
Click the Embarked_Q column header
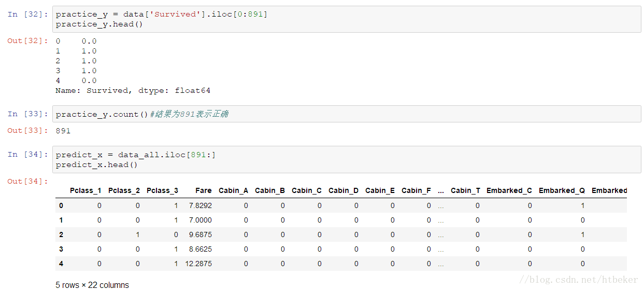tap(562, 190)
